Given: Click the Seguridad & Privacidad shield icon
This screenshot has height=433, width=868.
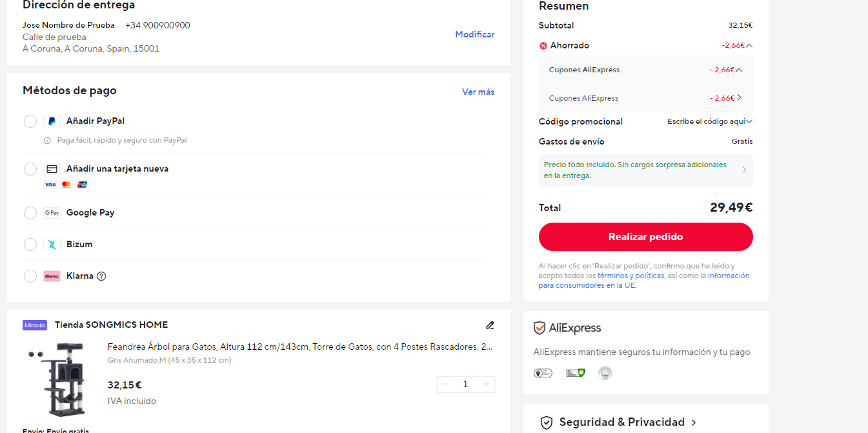Looking at the screenshot, I should [547, 423].
